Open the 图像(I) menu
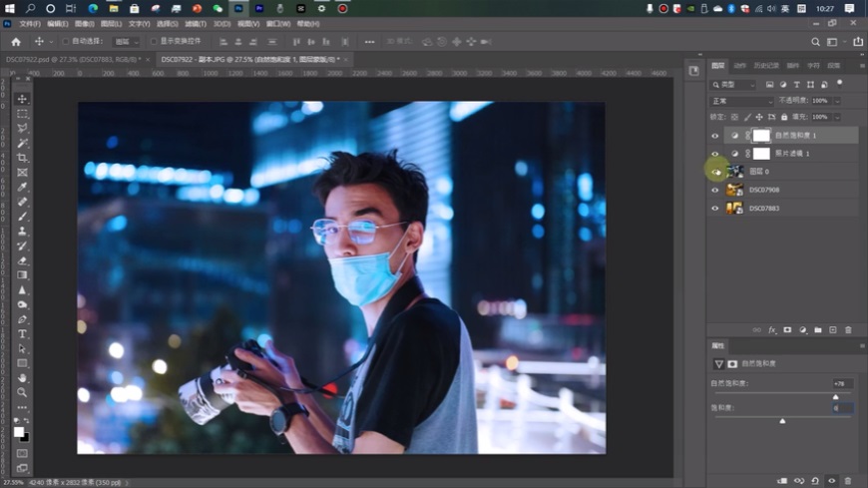 (x=84, y=24)
